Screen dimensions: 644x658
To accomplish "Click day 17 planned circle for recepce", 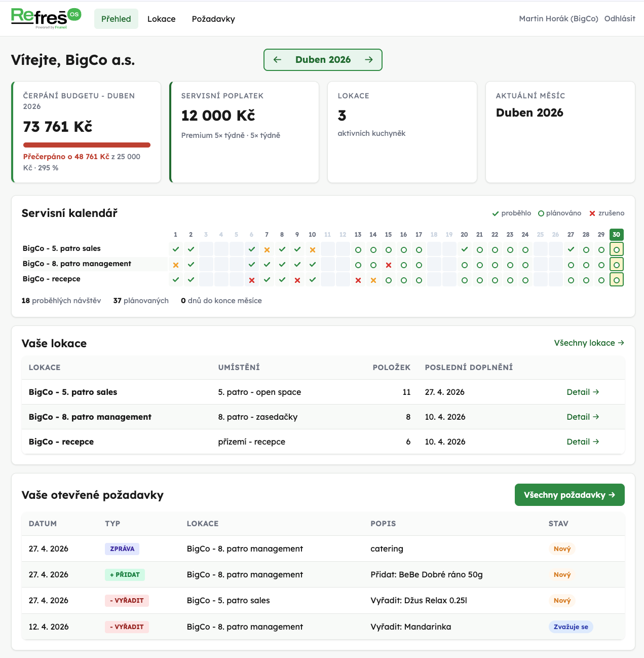I will pyautogui.click(x=419, y=280).
